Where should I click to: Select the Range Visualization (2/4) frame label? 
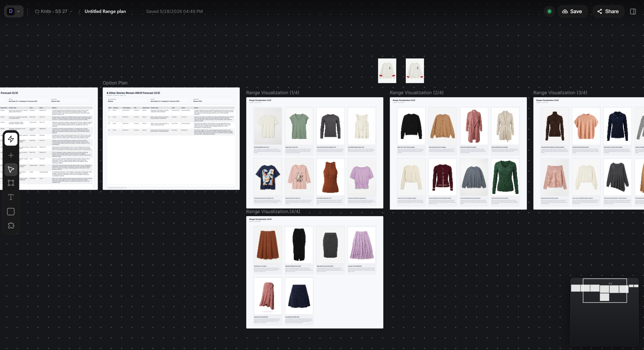(x=416, y=93)
